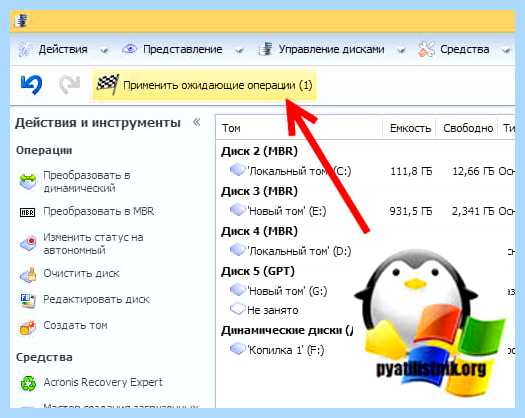Screen dimensions: 525x418
Task: Open the Представление menu
Action: [x=183, y=50]
